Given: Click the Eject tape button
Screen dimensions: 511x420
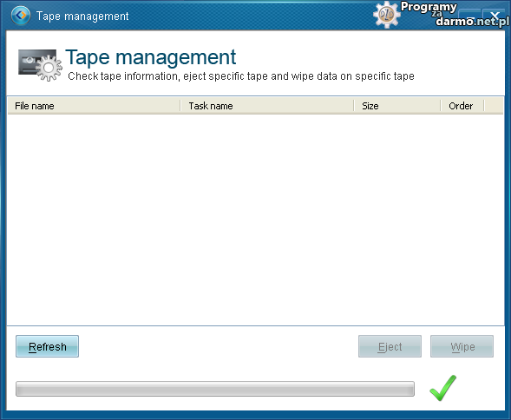Looking at the screenshot, I should (390, 346).
